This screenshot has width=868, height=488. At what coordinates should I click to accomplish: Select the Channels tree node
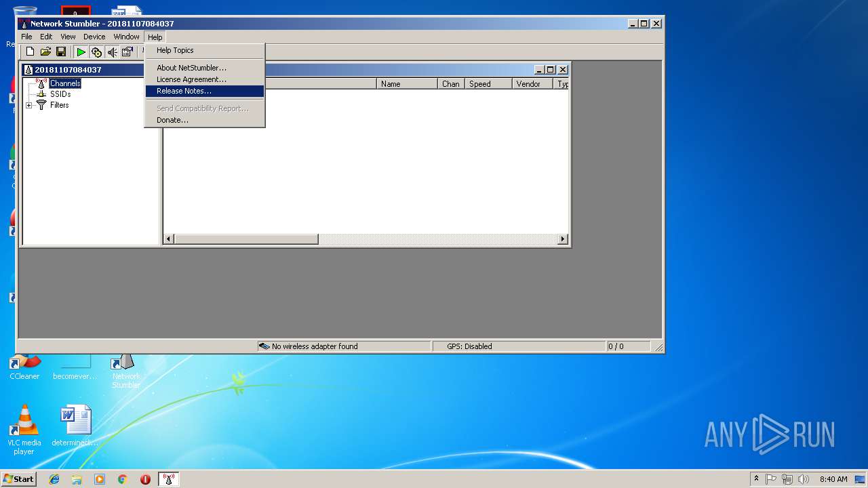pyautogui.click(x=65, y=83)
